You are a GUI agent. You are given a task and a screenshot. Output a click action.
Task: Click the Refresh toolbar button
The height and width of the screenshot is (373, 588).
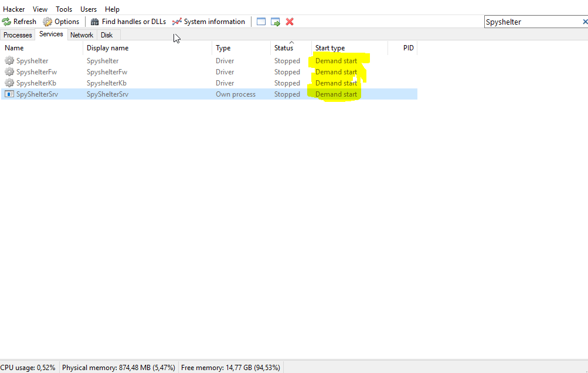[x=19, y=22]
